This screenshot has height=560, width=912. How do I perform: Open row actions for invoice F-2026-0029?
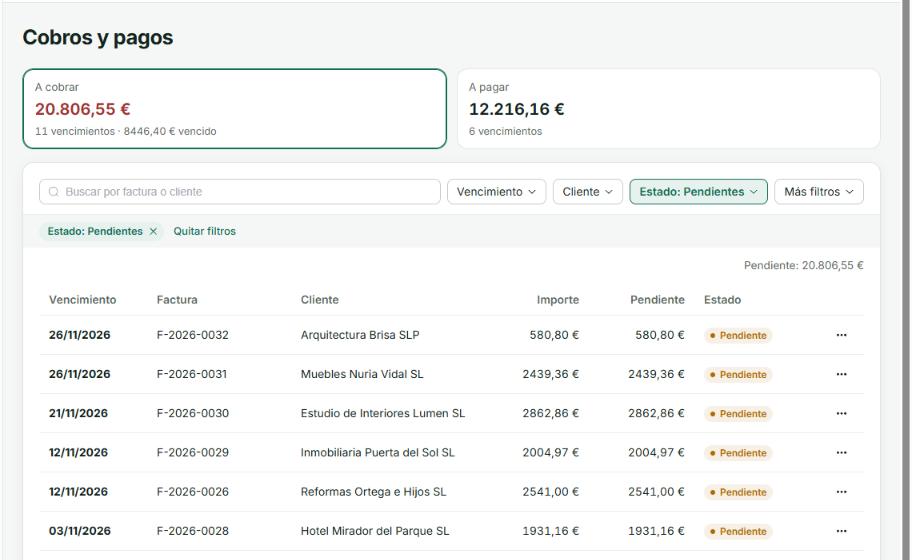(841, 452)
